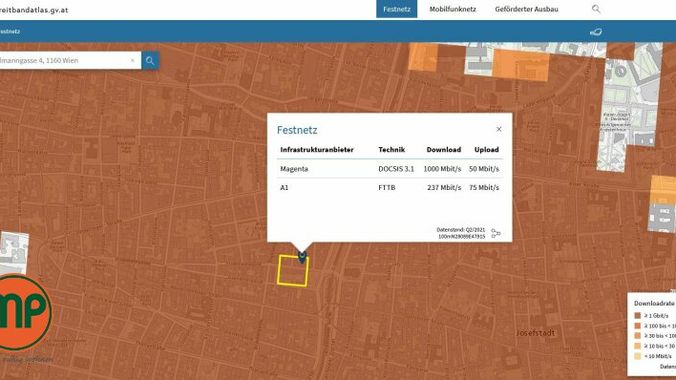Click the A1 provider row
Image resolution: width=676 pixels, height=380 pixels.
click(389, 188)
